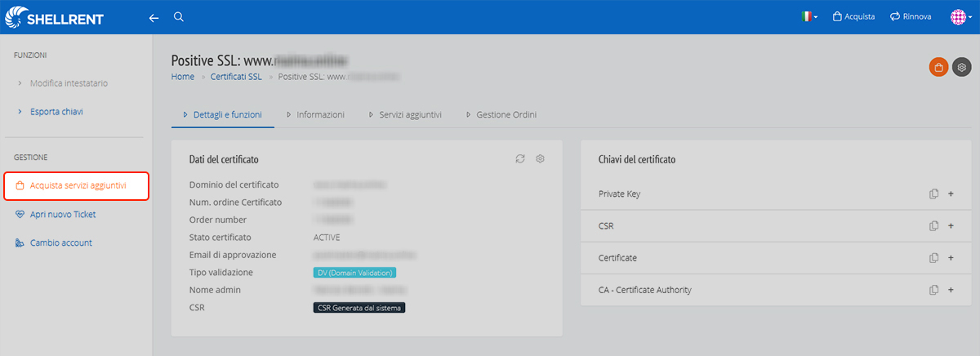Click the Dati del certificato heading
980x356 pixels.
pyautogui.click(x=224, y=159)
